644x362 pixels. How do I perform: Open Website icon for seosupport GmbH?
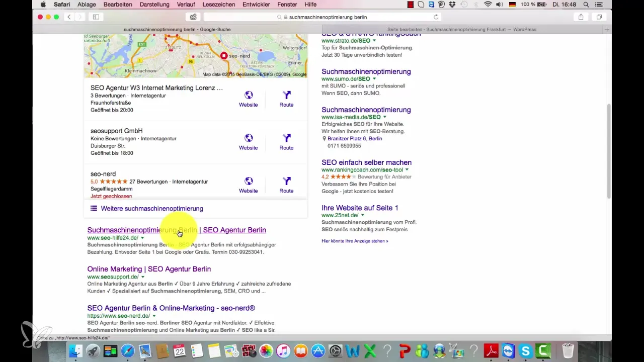pyautogui.click(x=249, y=138)
